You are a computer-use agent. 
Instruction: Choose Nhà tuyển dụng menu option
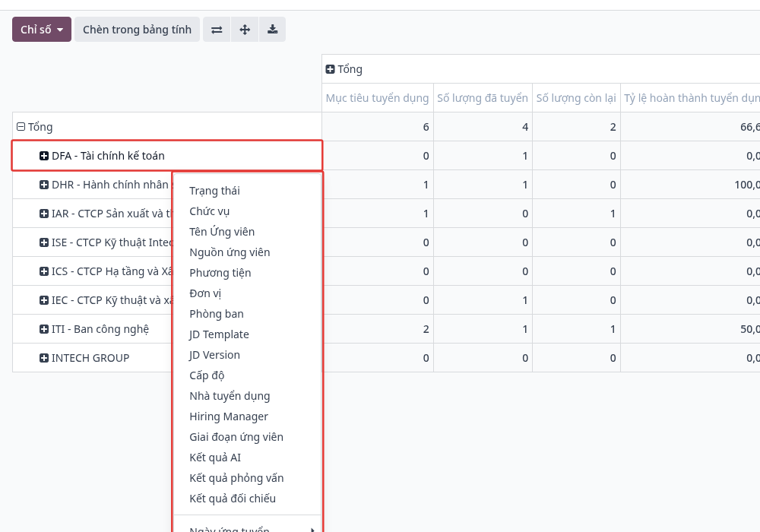(x=247, y=396)
